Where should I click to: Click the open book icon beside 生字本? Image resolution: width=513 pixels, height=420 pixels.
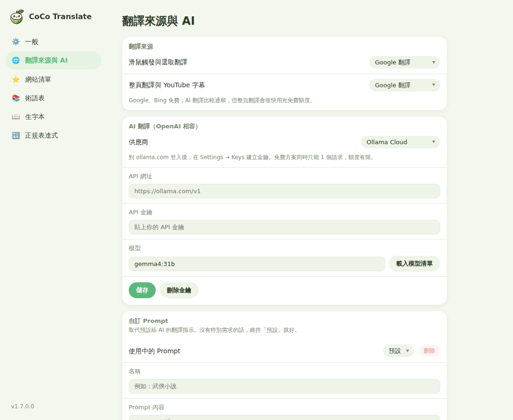16,117
